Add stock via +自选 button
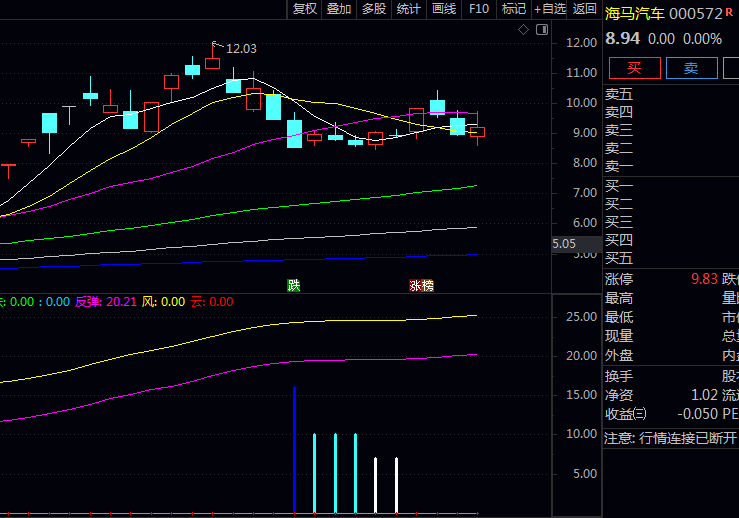Screen dimensions: 739x518 point(550,9)
